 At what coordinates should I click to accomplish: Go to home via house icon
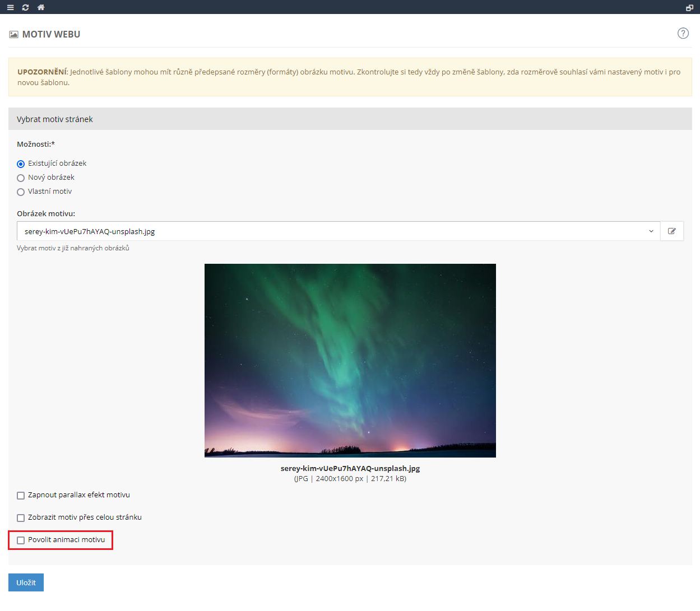(x=40, y=7)
